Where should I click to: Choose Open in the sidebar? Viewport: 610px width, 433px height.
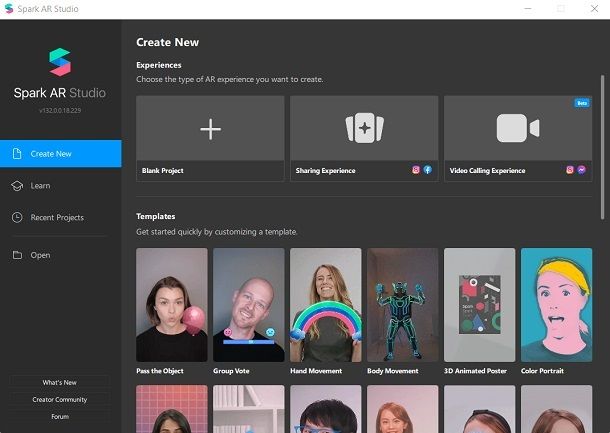[x=61, y=255]
